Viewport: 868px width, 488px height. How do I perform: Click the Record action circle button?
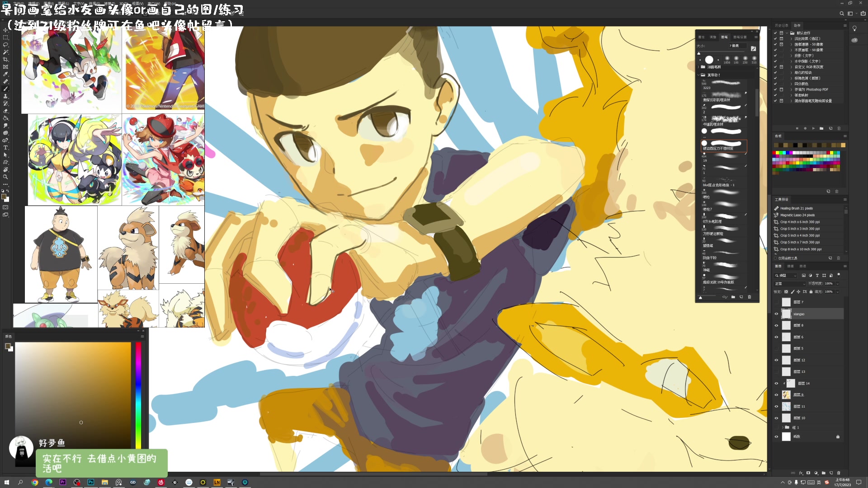click(805, 128)
